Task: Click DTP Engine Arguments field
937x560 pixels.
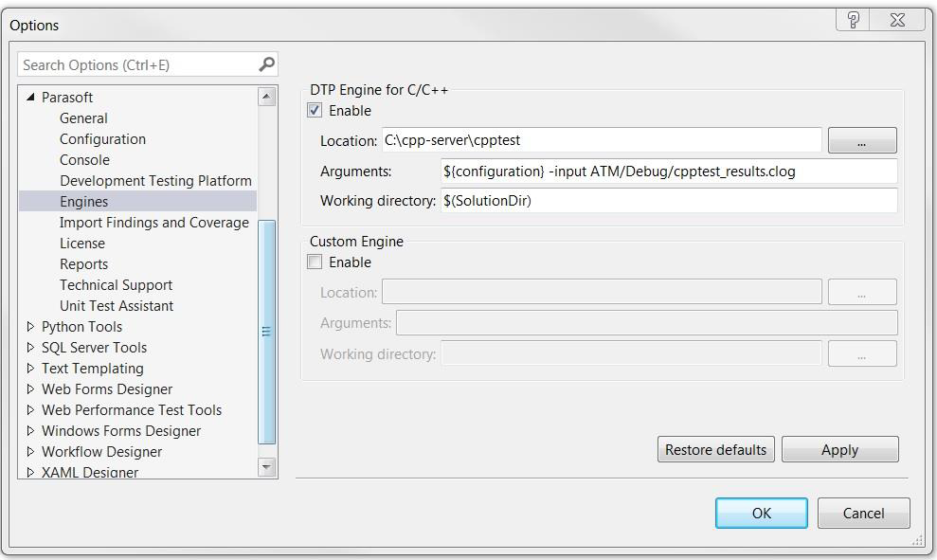Action: (x=669, y=172)
